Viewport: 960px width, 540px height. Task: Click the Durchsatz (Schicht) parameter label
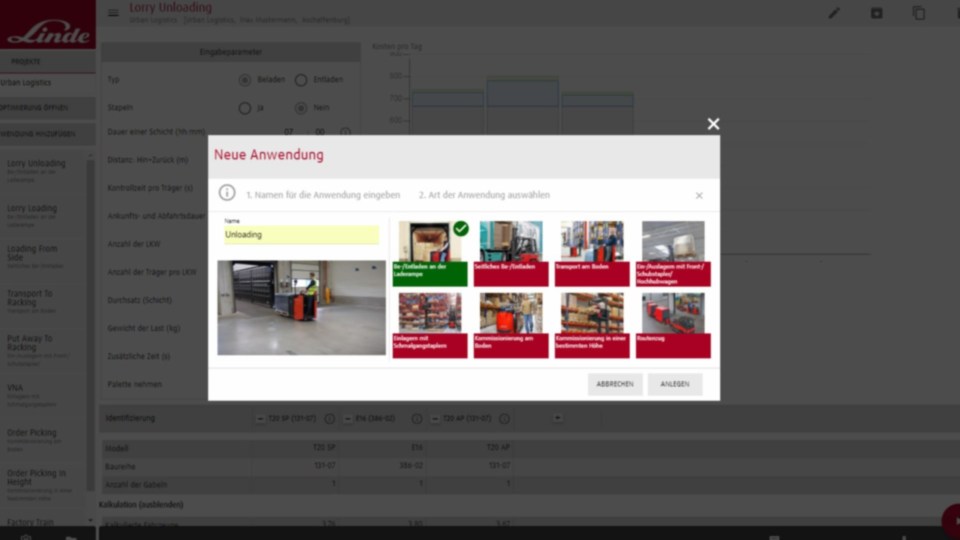(140, 300)
